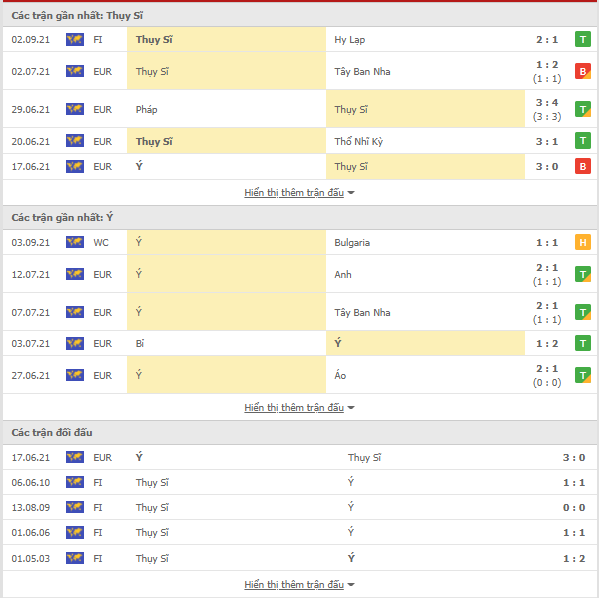Click header 'Các trận gần nhất: Ý'
The width and height of the screenshot is (599, 598).
(x=62, y=217)
